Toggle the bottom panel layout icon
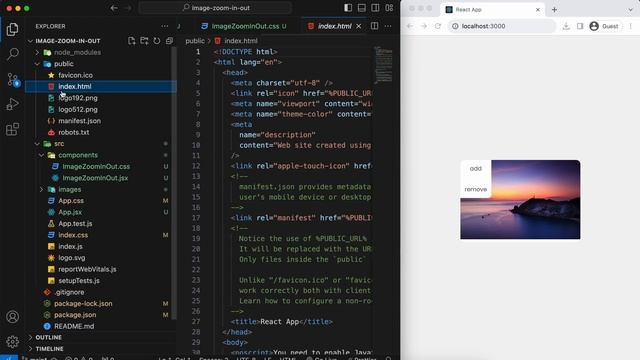The height and width of the screenshot is (360, 640). click(x=362, y=8)
